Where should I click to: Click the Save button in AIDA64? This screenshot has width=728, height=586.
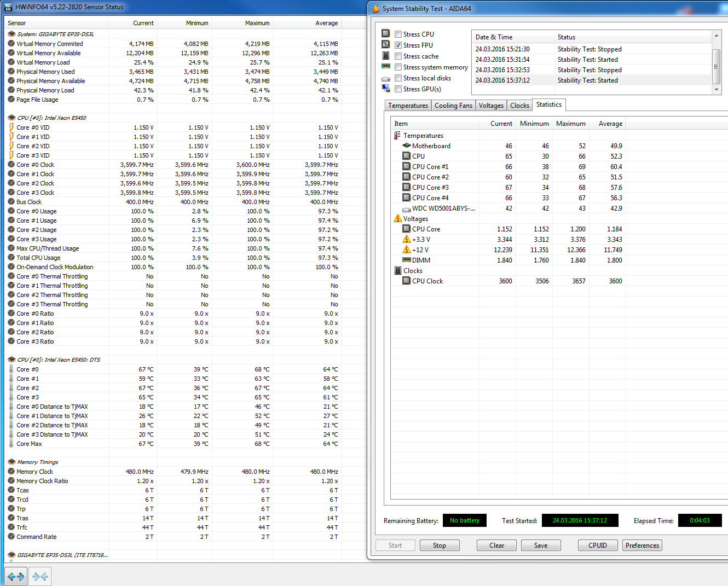[x=541, y=546]
